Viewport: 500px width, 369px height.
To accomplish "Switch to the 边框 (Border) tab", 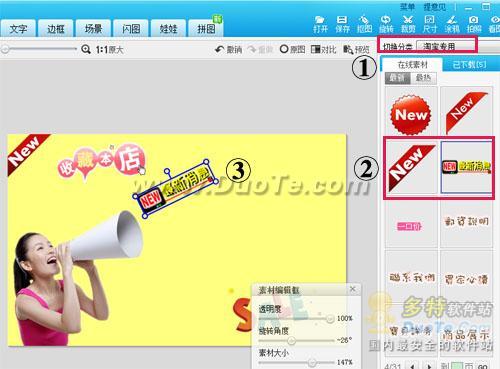I will (56, 28).
